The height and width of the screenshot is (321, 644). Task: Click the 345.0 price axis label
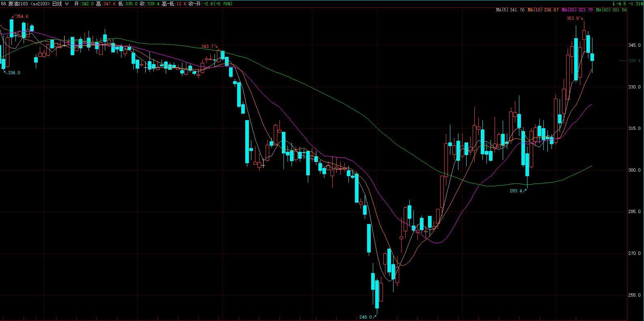[634, 45]
